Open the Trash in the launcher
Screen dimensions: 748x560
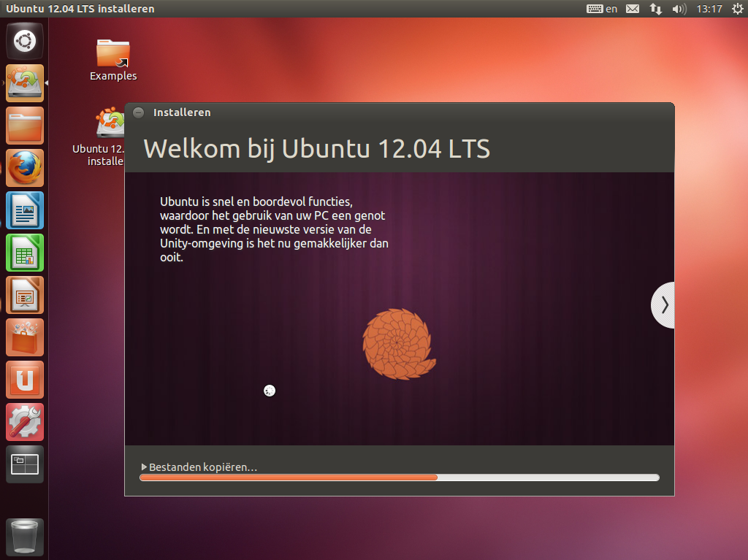click(25, 537)
